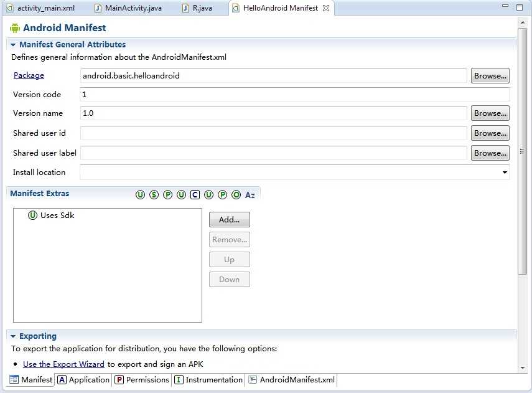Image resolution: width=532 pixels, height=393 pixels.
Task: Click the Manifest tab's form icon
Action: click(x=14, y=379)
